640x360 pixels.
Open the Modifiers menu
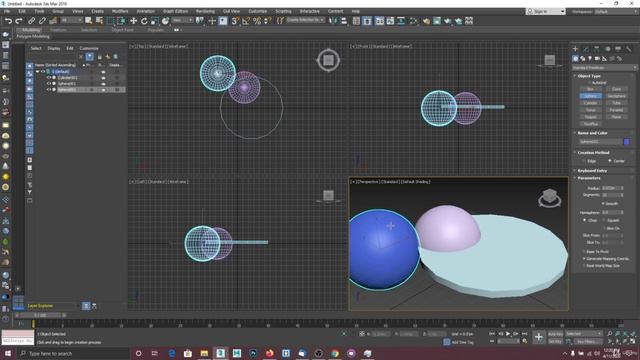click(x=120, y=11)
